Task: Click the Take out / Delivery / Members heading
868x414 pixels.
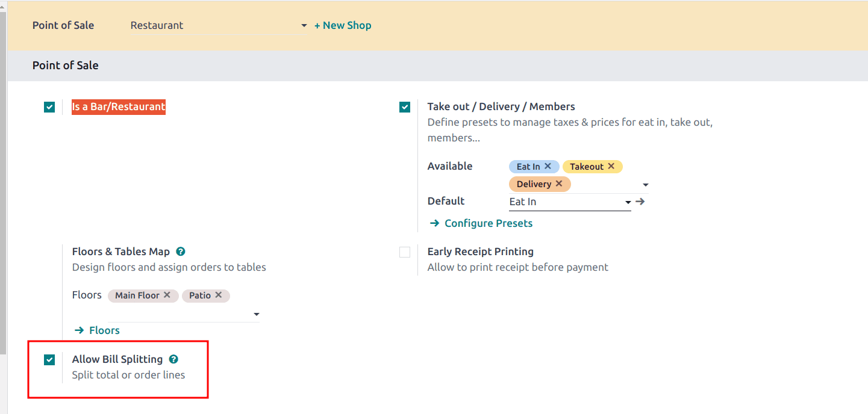Action: 501,107
